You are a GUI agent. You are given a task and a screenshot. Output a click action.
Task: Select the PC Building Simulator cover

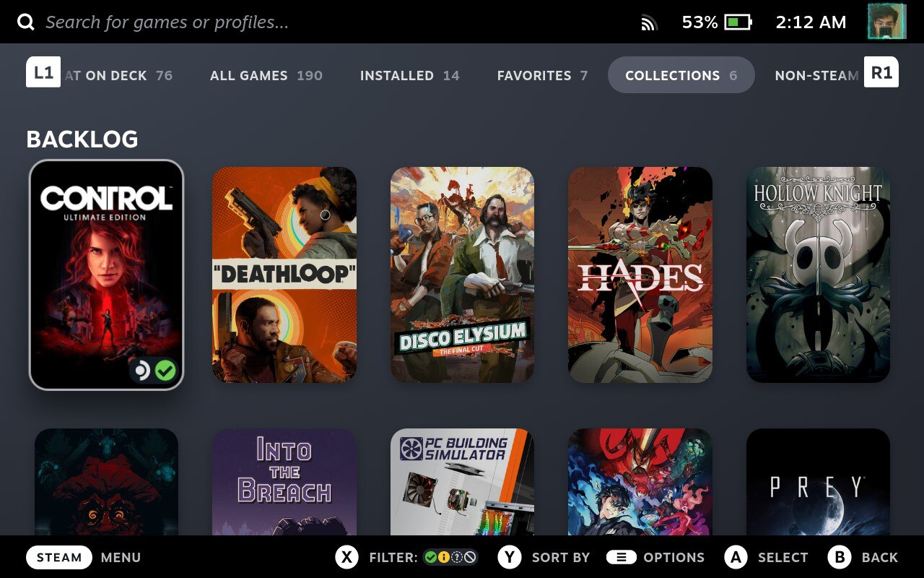click(x=462, y=482)
